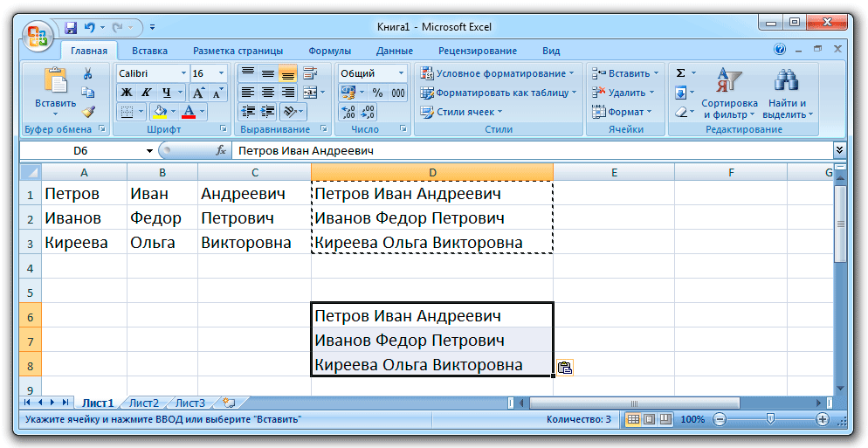Click the zoom slider in status bar
Screen dimensions: 868x448
click(x=768, y=419)
